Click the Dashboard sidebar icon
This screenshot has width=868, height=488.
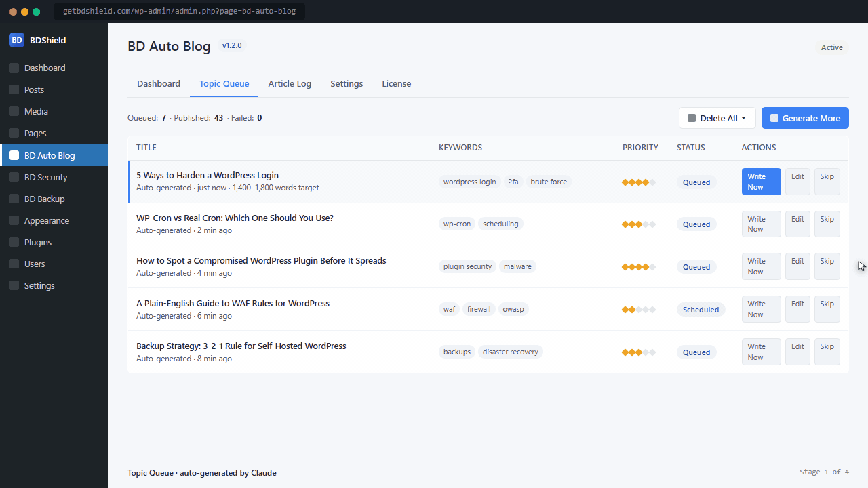[x=14, y=68]
